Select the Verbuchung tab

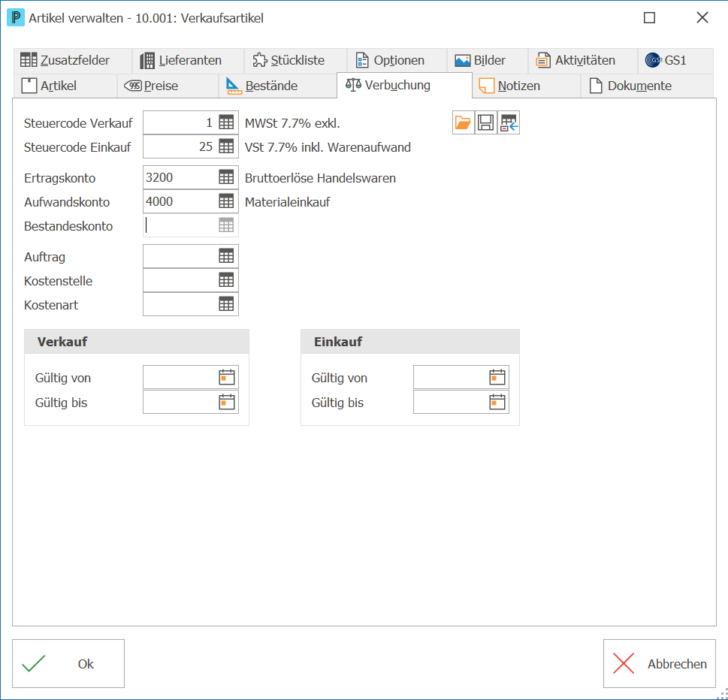click(404, 86)
